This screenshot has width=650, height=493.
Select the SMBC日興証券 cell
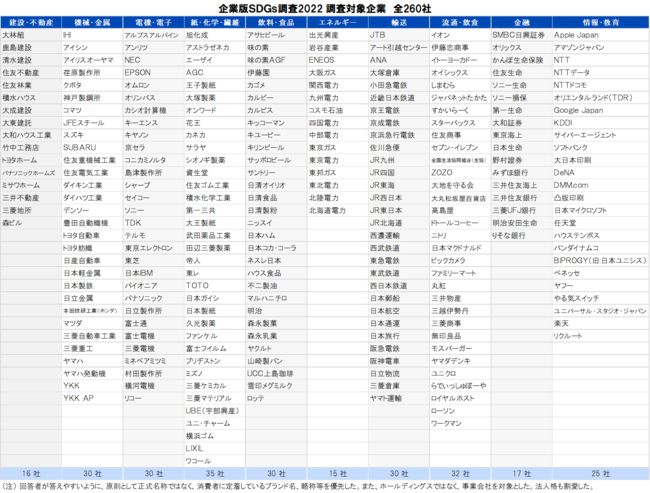tap(521, 35)
